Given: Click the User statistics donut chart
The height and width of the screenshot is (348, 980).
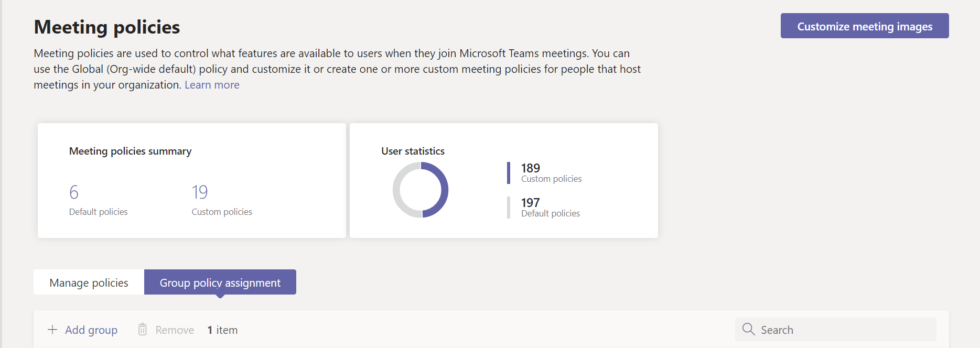Looking at the screenshot, I should click(421, 190).
